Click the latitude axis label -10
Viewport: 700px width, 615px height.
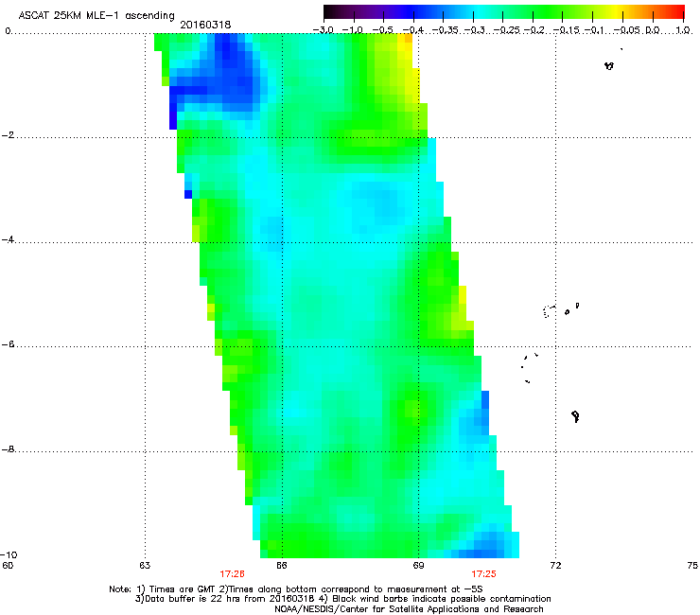point(9,554)
